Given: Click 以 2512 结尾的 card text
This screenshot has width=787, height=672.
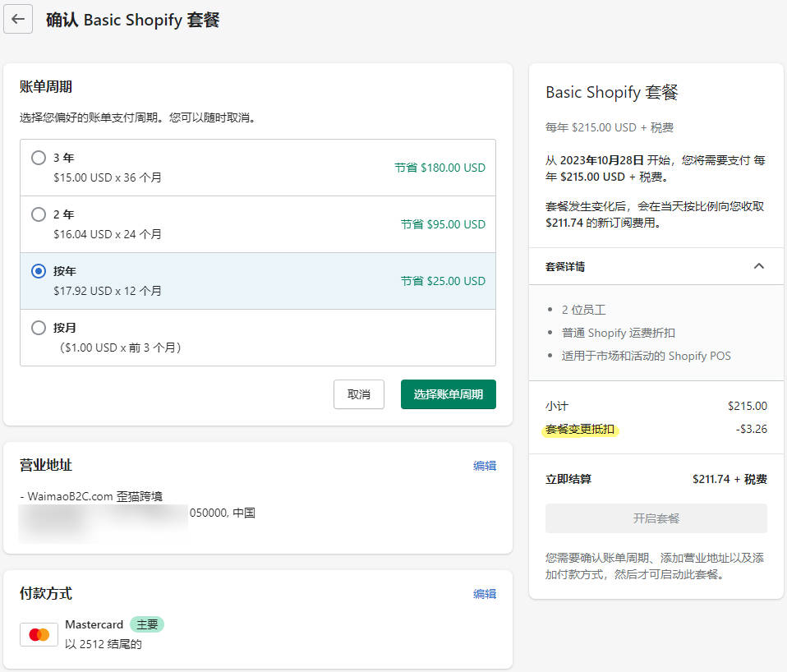Looking at the screenshot, I should click(104, 644).
